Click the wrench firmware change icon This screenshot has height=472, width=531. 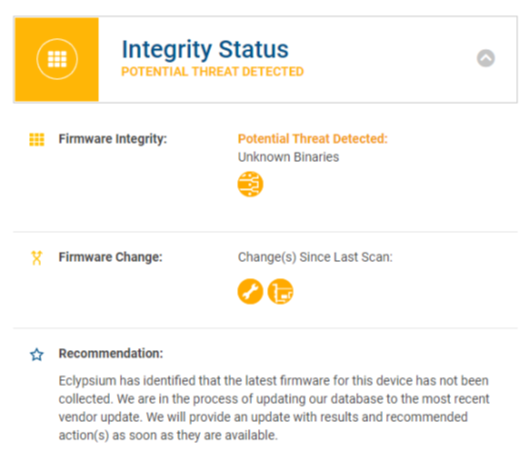pos(250,292)
